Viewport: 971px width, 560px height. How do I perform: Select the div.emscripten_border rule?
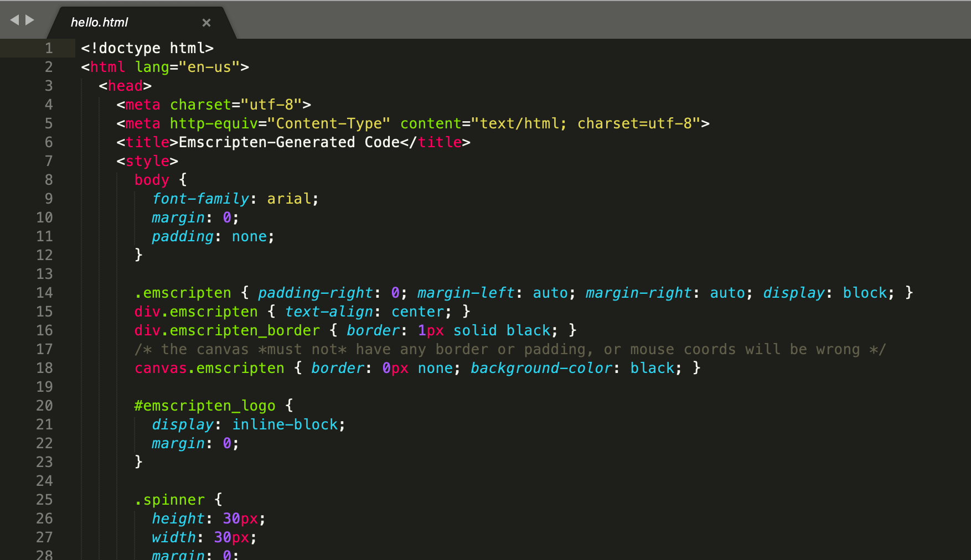tap(227, 330)
